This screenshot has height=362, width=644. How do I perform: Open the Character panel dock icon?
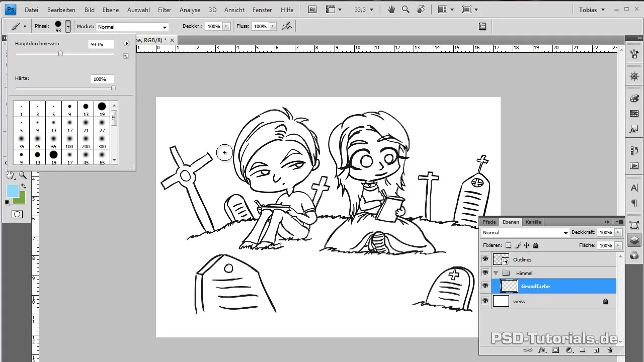point(634,189)
